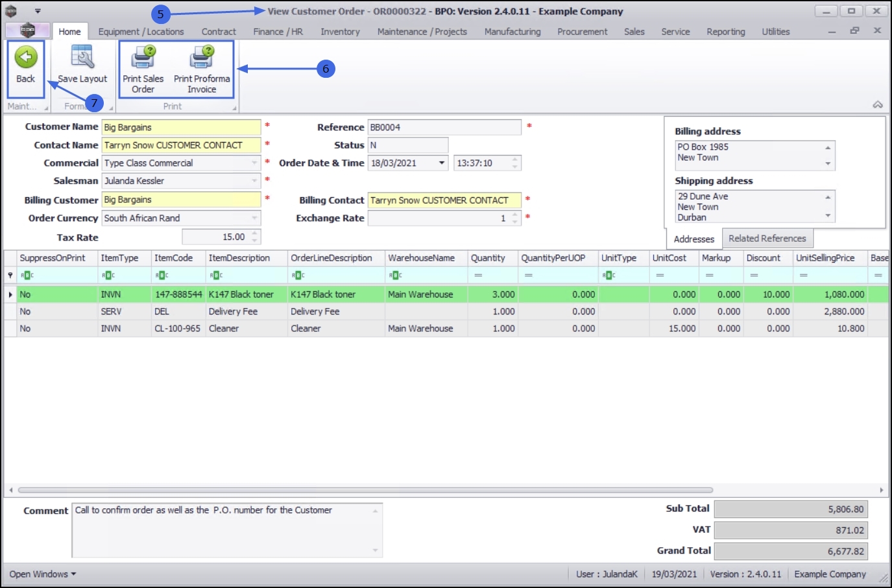Screen dimensions: 892x588
Task: Open the Salesman dropdown
Action: [254, 181]
